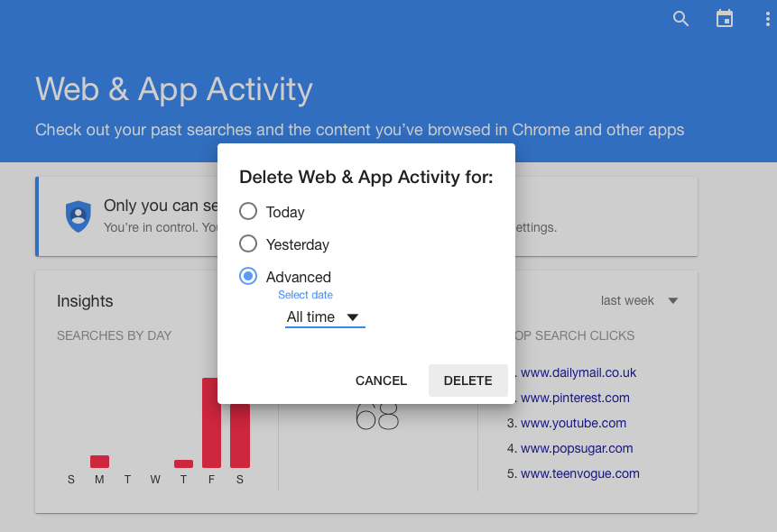Click the search magnifier icon
Screen dimensions: 777x532
pyautogui.click(x=681, y=19)
